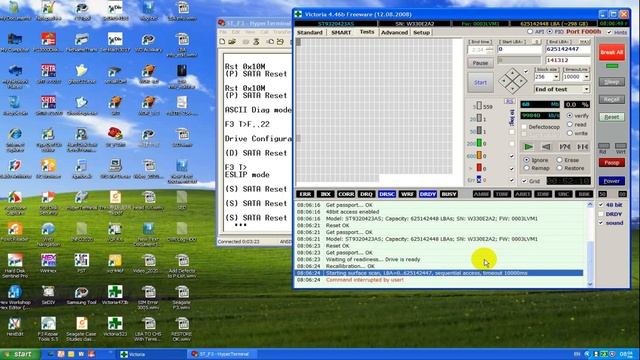Open the Samsung Tool desktop shortcut
The width and height of the screenshot is (640, 360).
click(81, 295)
